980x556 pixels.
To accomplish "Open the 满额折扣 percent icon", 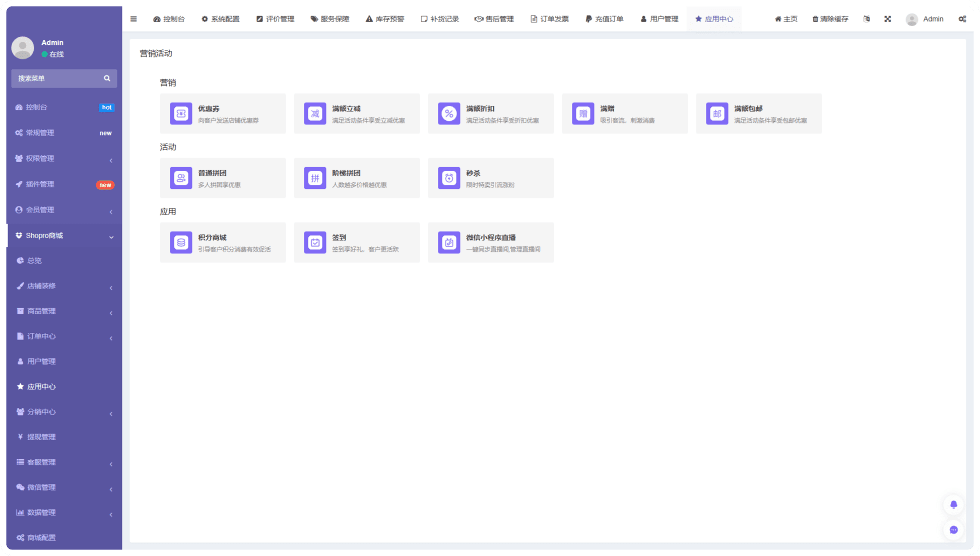I will pos(449,113).
